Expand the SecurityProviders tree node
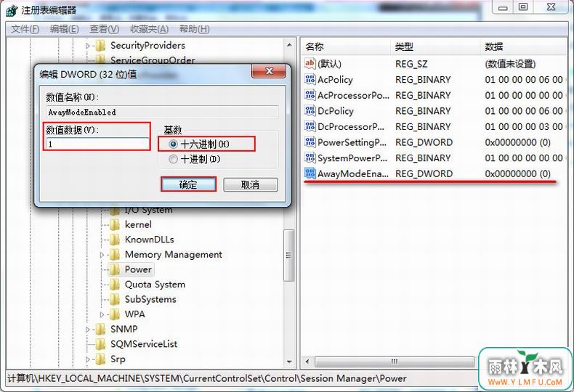The width and height of the screenshot is (574, 392). [88, 46]
